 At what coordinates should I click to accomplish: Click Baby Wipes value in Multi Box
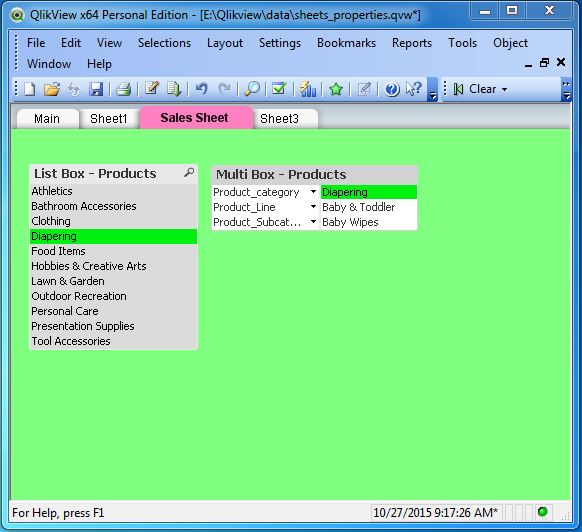(369, 222)
